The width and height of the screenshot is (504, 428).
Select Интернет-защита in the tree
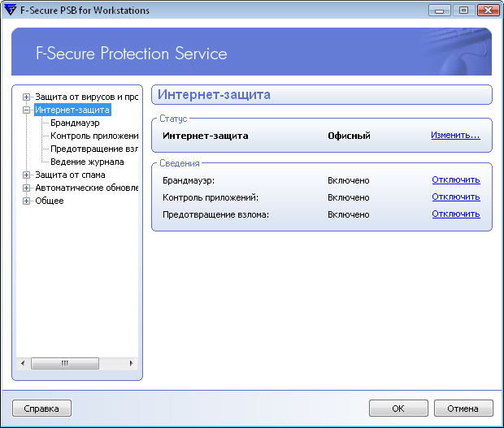tap(72, 110)
